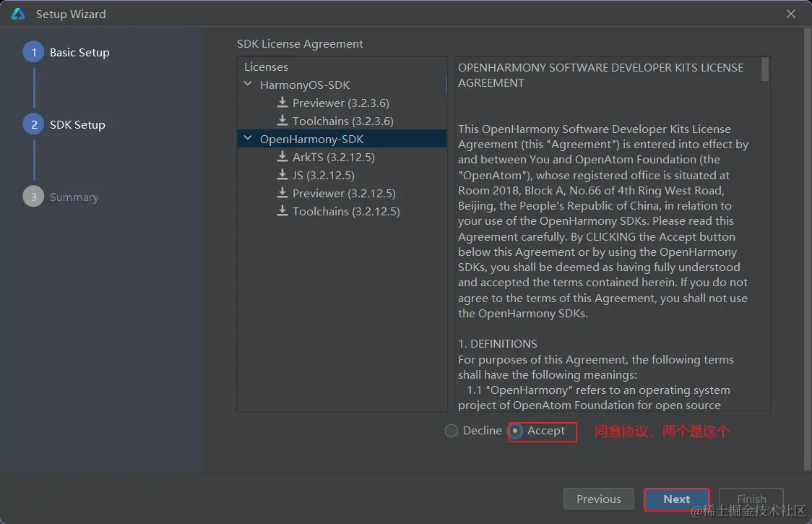The width and height of the screenshot is (812, 524).
Task: Click download icon beside ArkTS (3.2.12.5)
Action: point(282,157)
